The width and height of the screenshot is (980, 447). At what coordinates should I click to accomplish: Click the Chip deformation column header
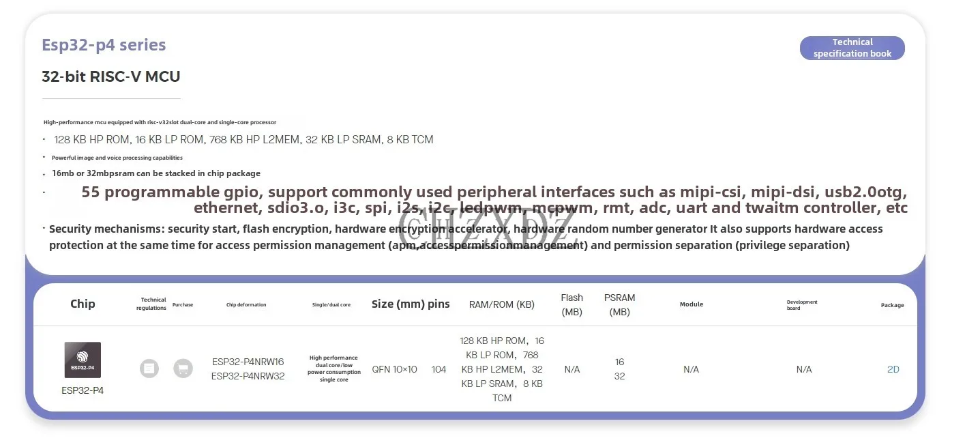point(246,304)
